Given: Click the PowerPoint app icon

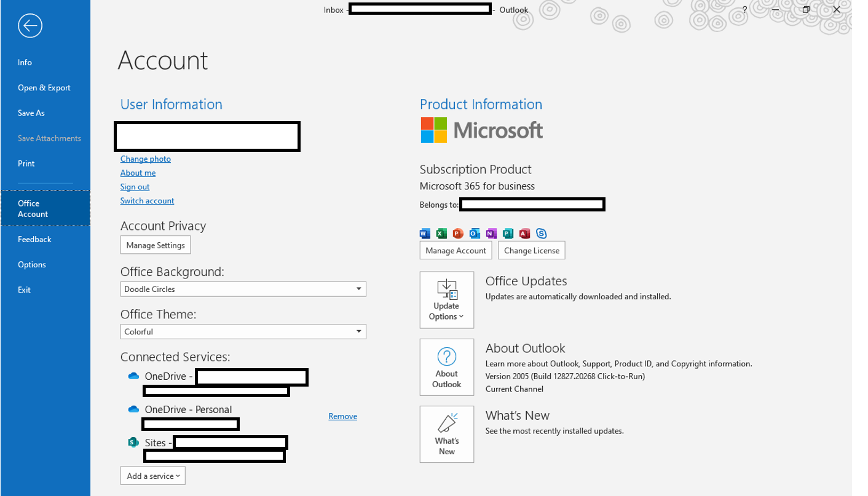Looking at the screenshot, I should 458,233.
